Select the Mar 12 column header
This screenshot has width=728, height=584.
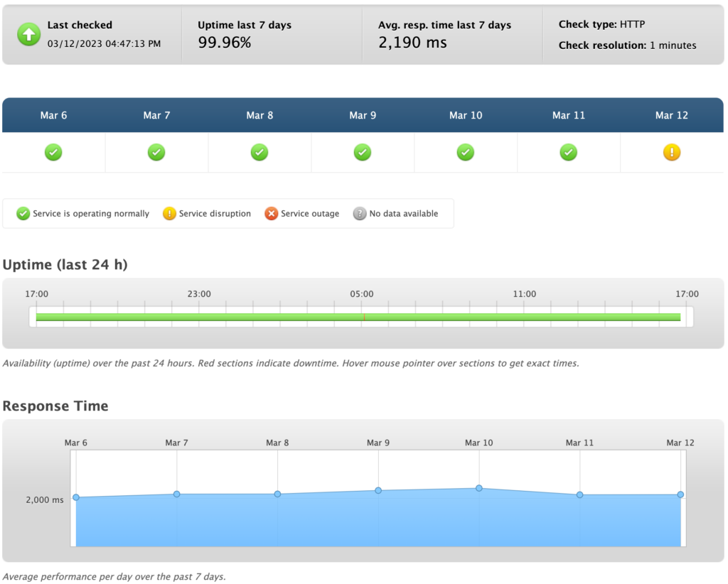click(x=672, y=115)
